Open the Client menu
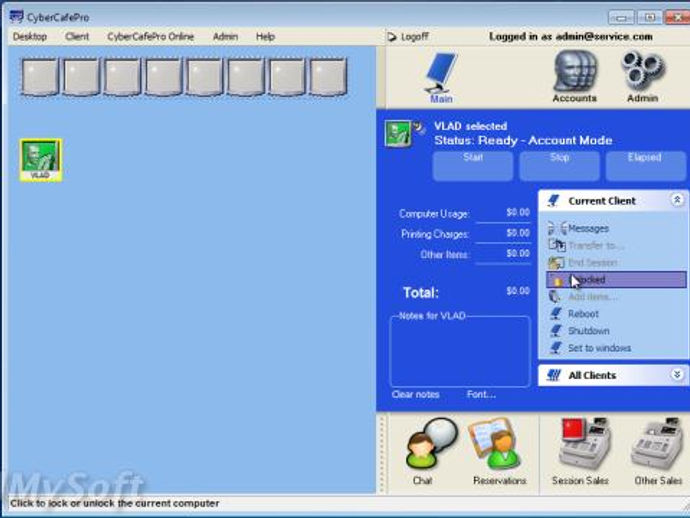The height and width of the screenshot is (518, 690). click(77, 37)
